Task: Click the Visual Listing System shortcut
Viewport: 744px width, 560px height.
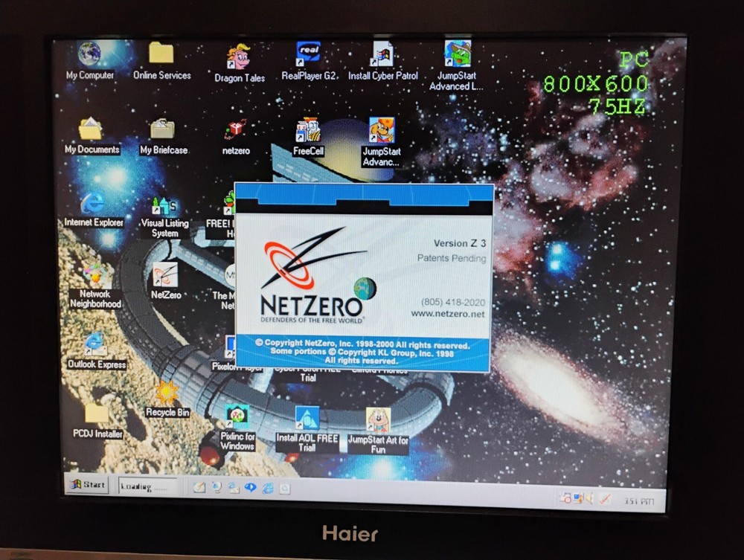Action: click(x=164, y=207)
